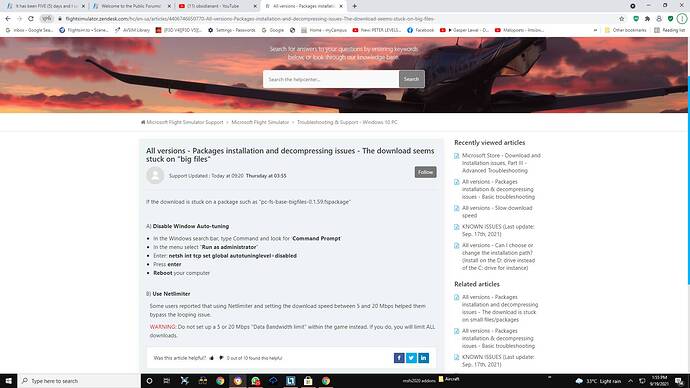Viewport: 690px width, 388px height.
Task: Open the Microsoft Store taskbar icon
Action: [x=308, y=381]
